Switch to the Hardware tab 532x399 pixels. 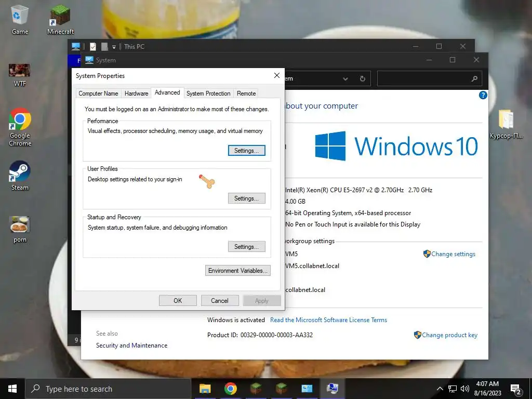tap(137, 94)
